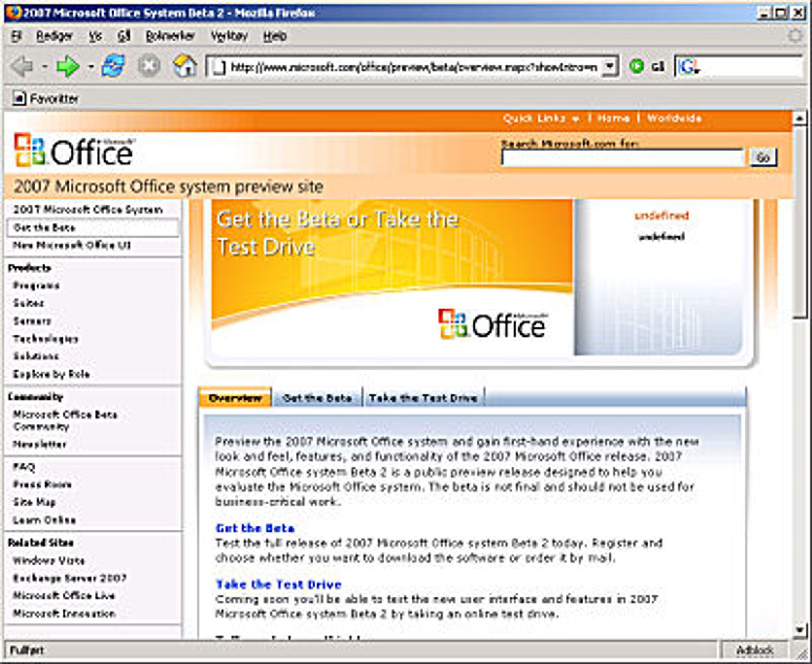The width and height of the screenshot is (812, 664).
Task: Click the page scrollbar up arrow
Action: [x=799, y=118]
